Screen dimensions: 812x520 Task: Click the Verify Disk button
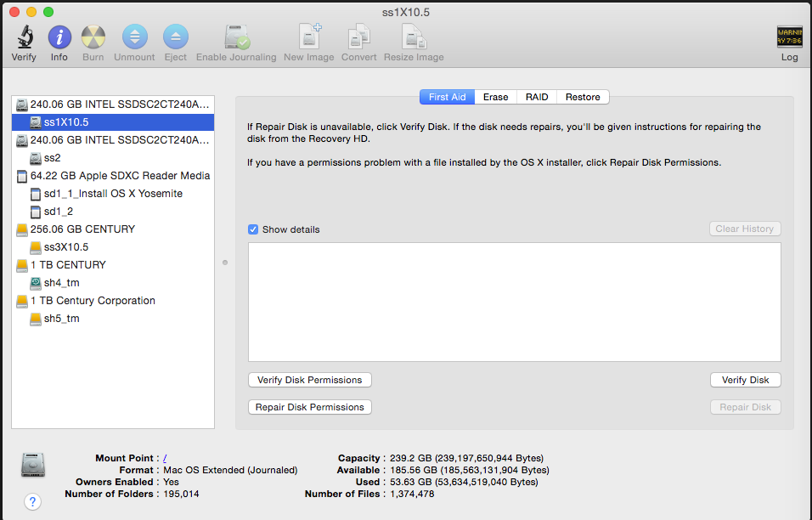point(745,380)
